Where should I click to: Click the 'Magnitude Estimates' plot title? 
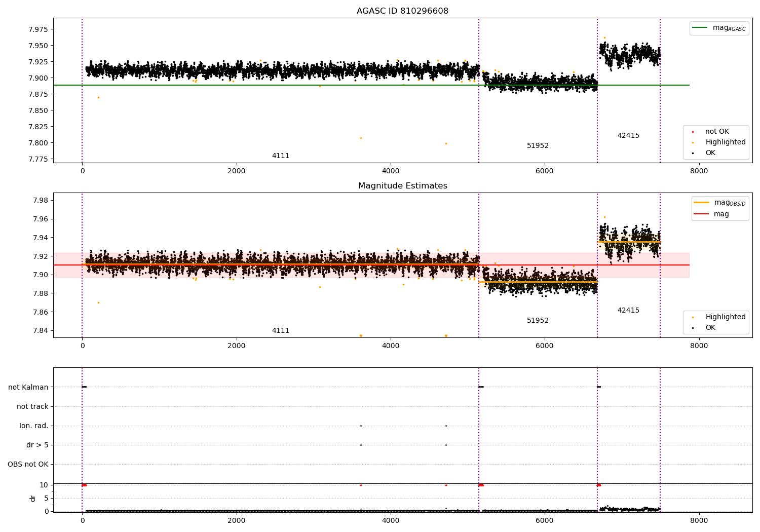tap(402, 186)
